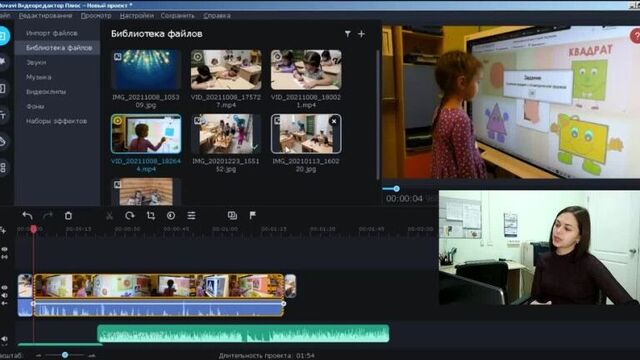Open the Сохранить menu

click(x=178, y=16)
